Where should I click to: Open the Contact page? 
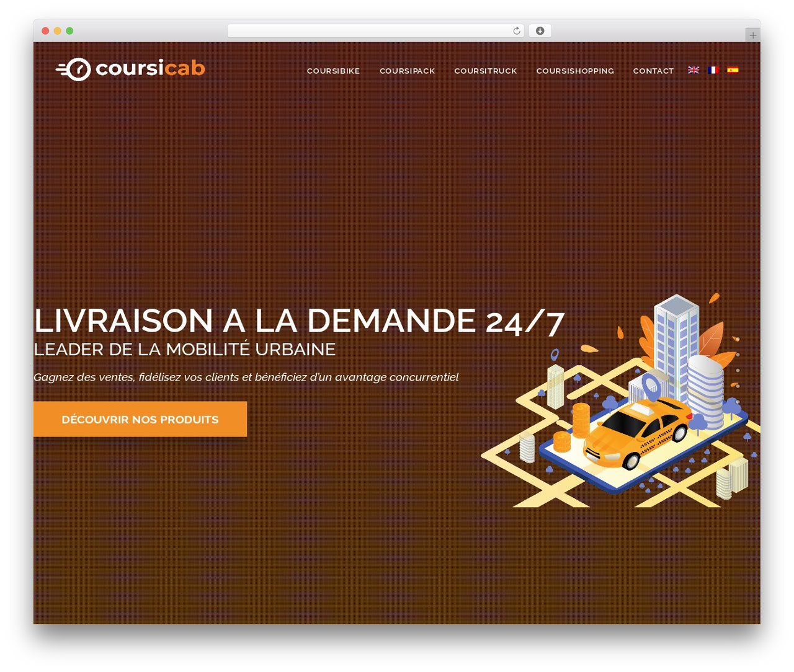point(653,71)
